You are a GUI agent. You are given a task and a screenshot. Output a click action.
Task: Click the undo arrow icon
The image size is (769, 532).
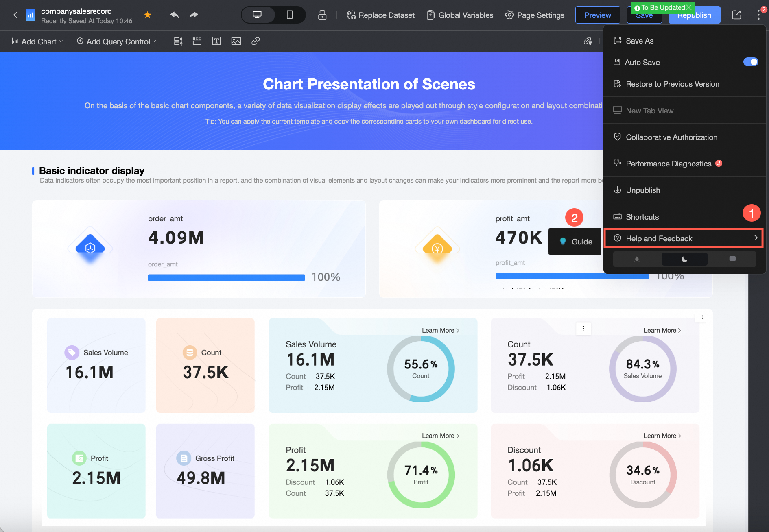click(x=174, y=15)
